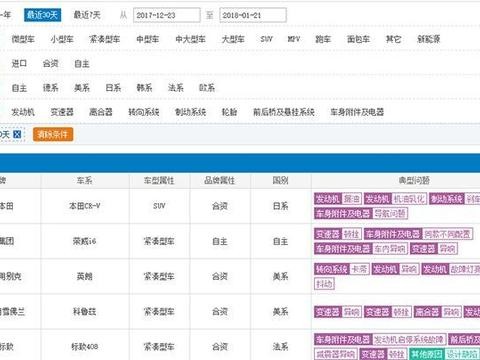Filter by MPV vehicle type

coord(294,39)
